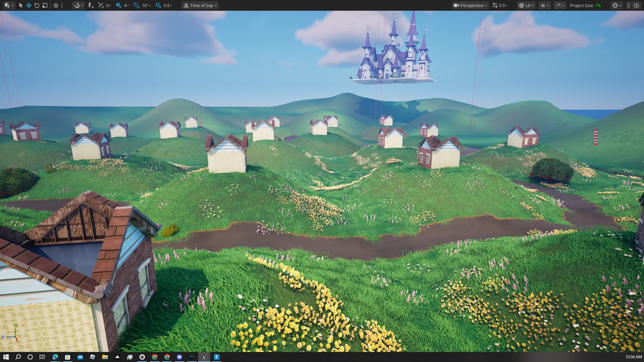Toggle rotation snapping icon

pos(136,5)
